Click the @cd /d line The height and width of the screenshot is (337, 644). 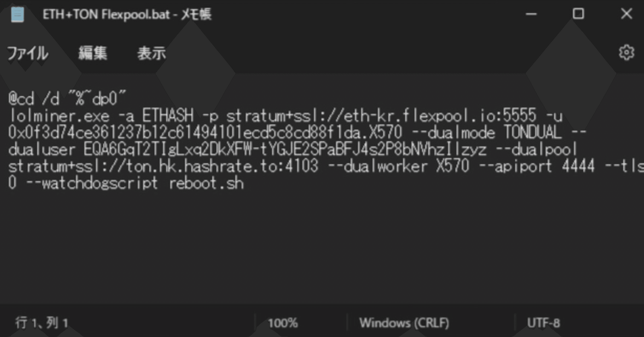coord(65,98)
